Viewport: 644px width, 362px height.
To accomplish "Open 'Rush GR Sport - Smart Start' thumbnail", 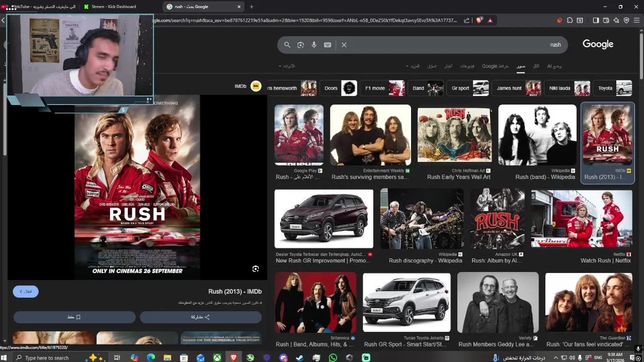I will pos(407,303).
